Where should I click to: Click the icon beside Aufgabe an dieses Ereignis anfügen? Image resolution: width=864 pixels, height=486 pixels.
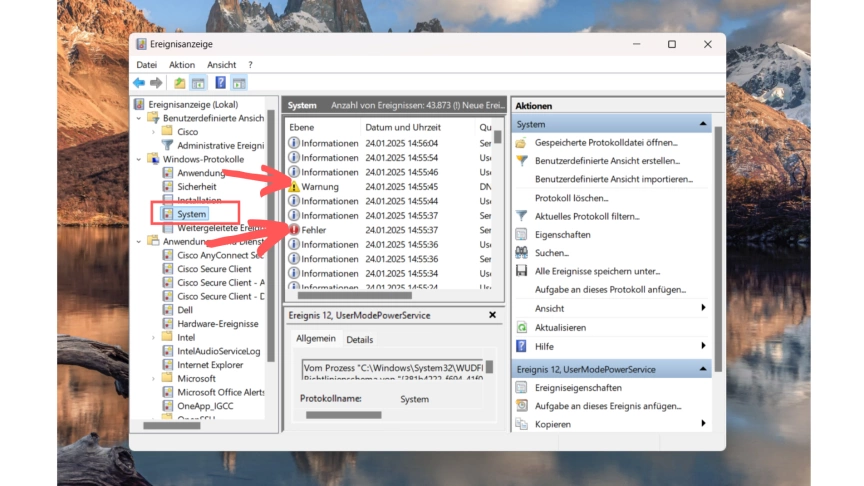click(x=521, y=406)
